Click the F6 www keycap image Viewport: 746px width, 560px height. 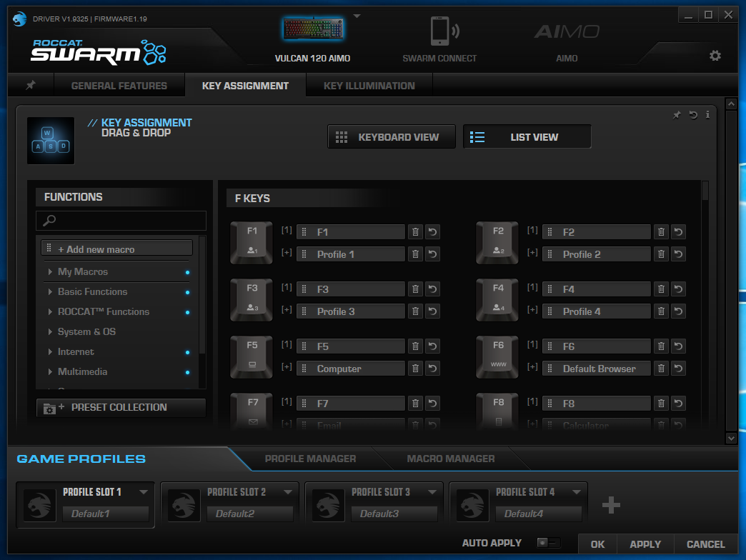coord(497,356)
